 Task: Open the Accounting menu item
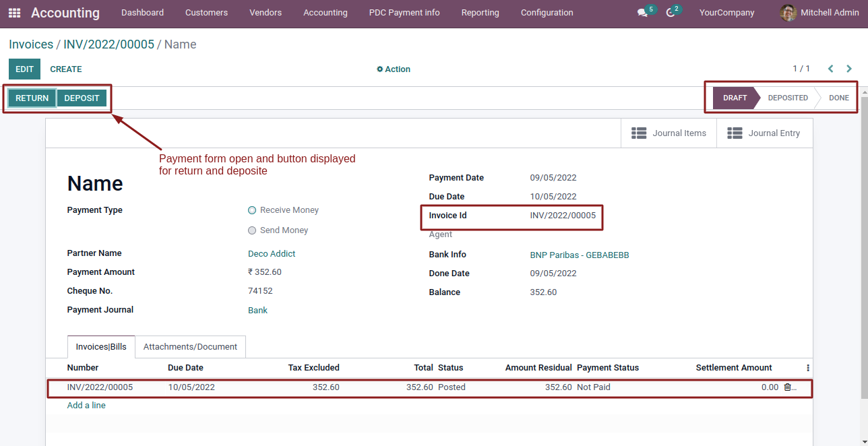[x=325, y=13]
